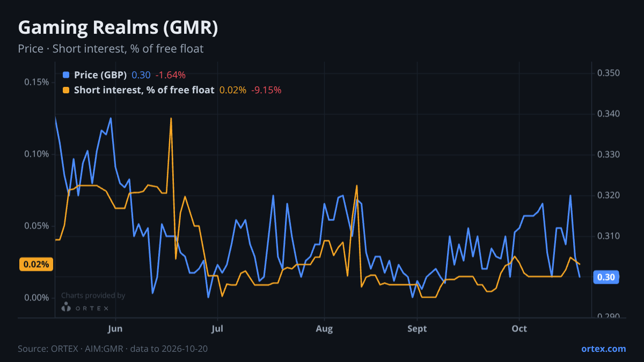Click the 0.05% left axis label

36,226
